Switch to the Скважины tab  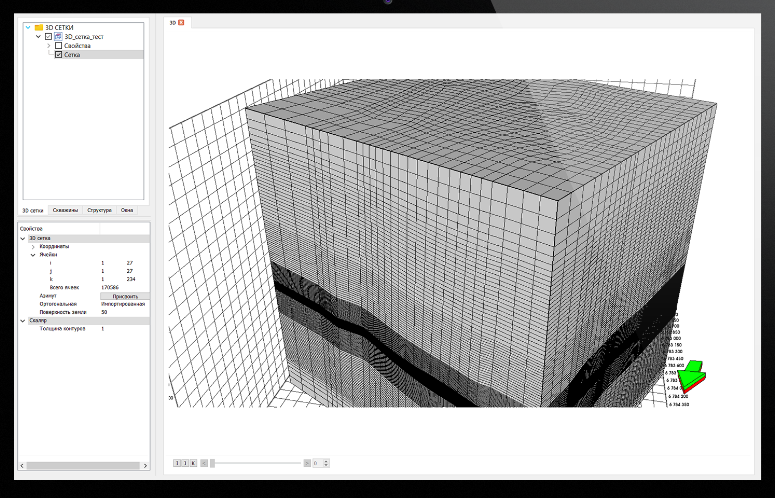point(65,210)
